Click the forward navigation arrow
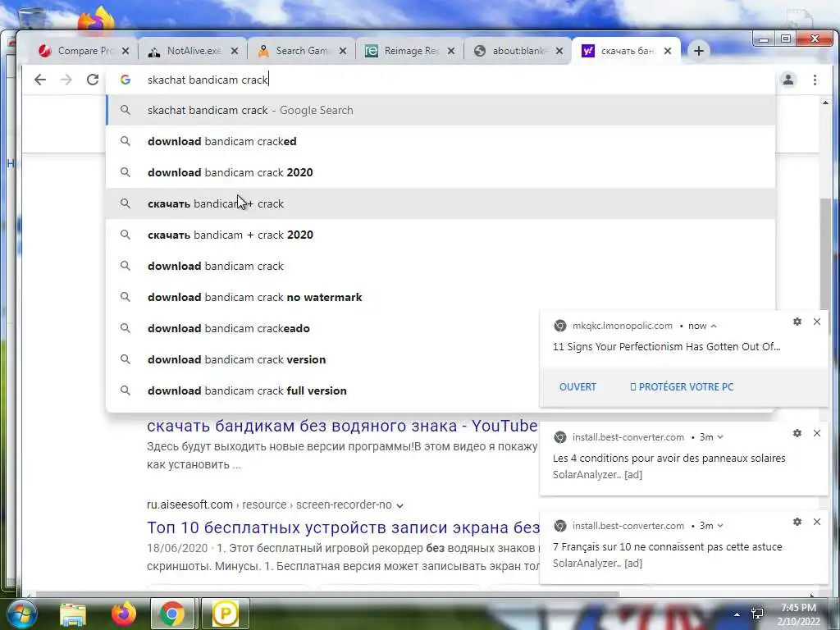840x630 pixels. point(66,80)
